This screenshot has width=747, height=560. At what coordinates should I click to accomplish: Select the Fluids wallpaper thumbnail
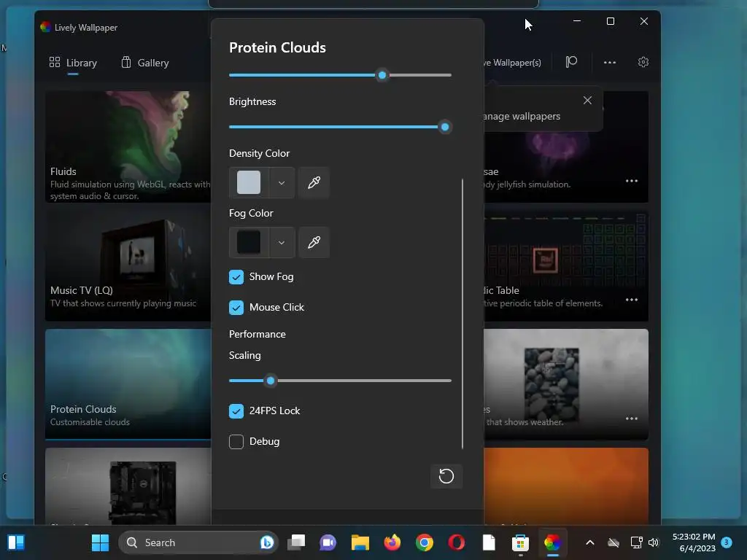(128, 147)
